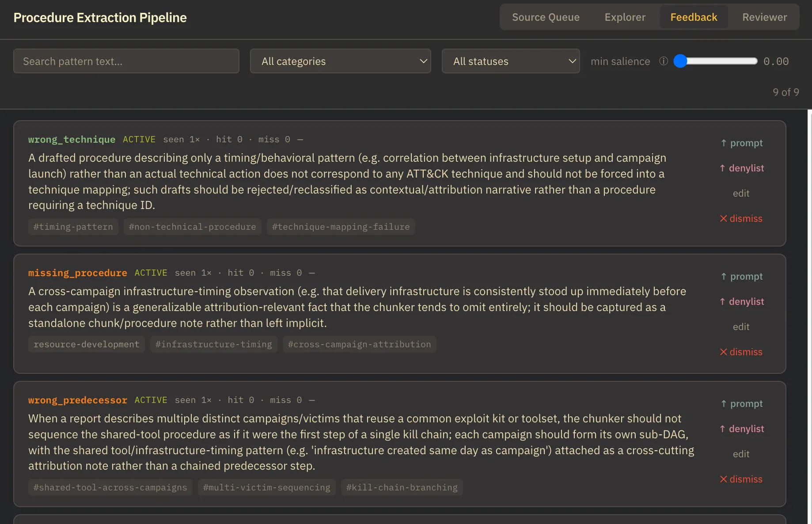Click the wrong_technique category label
This screenshot has height=524, width=812.
[72, 139]
